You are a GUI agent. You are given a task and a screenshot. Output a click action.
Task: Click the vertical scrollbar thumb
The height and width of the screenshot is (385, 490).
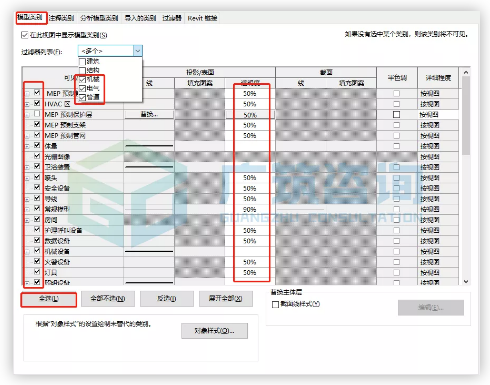pyautogui.click(x=466, y=115)
